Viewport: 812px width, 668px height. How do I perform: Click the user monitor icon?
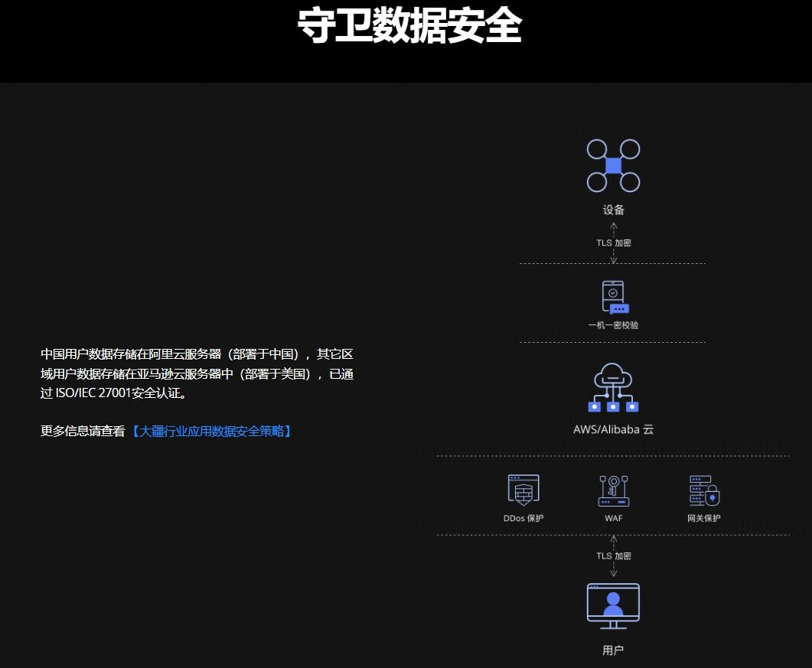pos(613,606)
